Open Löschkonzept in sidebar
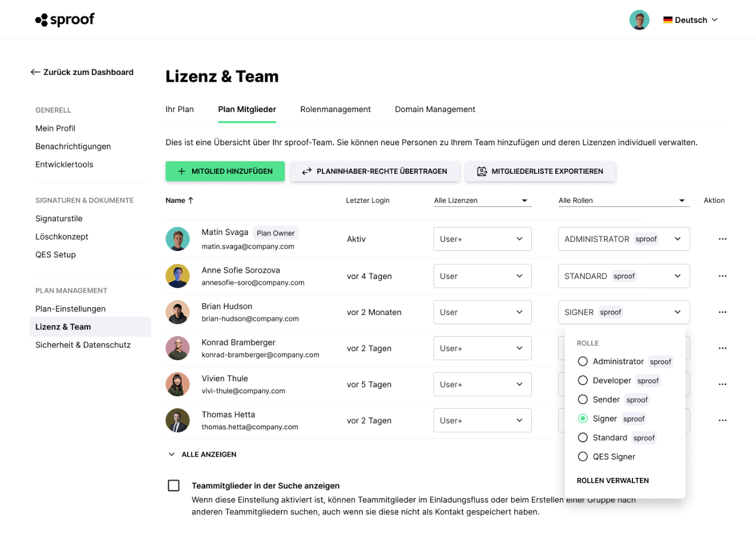 click(x=62, y=237)
